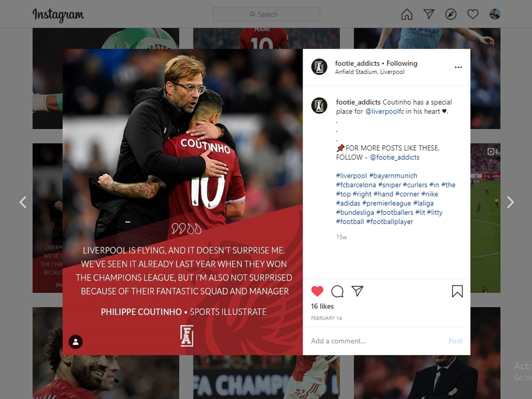Go to previous post with left chevron

[x=23, y=202]
